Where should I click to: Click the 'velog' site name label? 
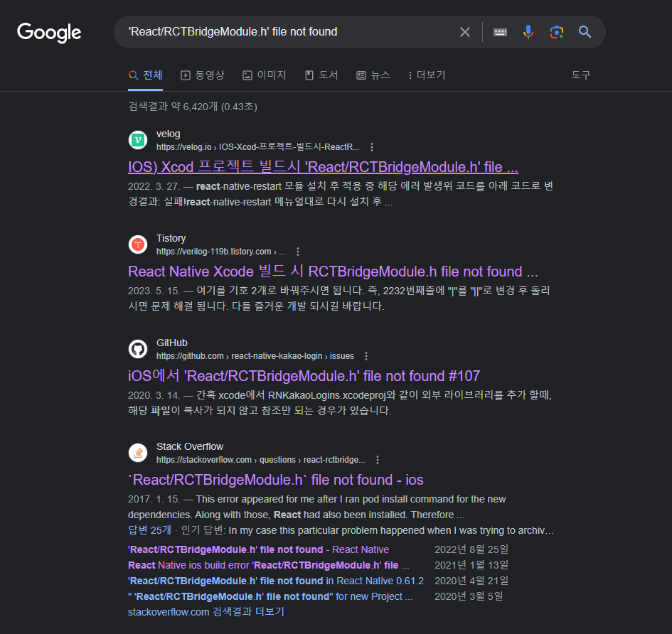coord(168,134)
